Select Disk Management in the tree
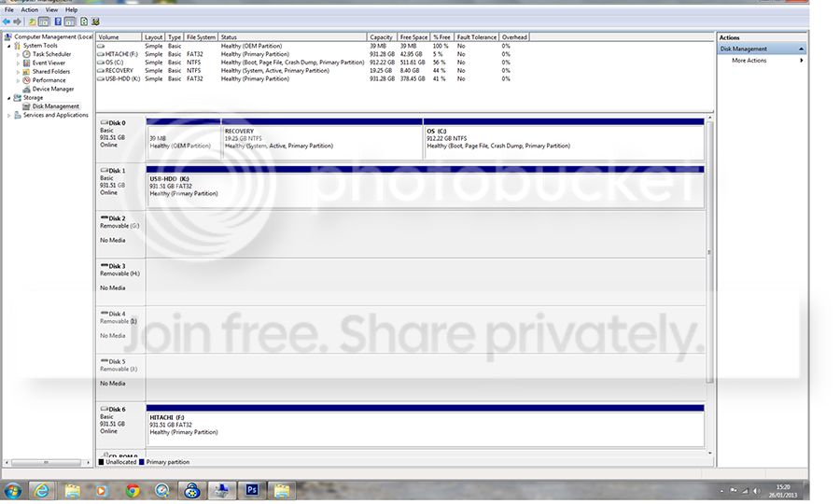The image size is (840, 504). pyautogui.click(x=56, y=106)
